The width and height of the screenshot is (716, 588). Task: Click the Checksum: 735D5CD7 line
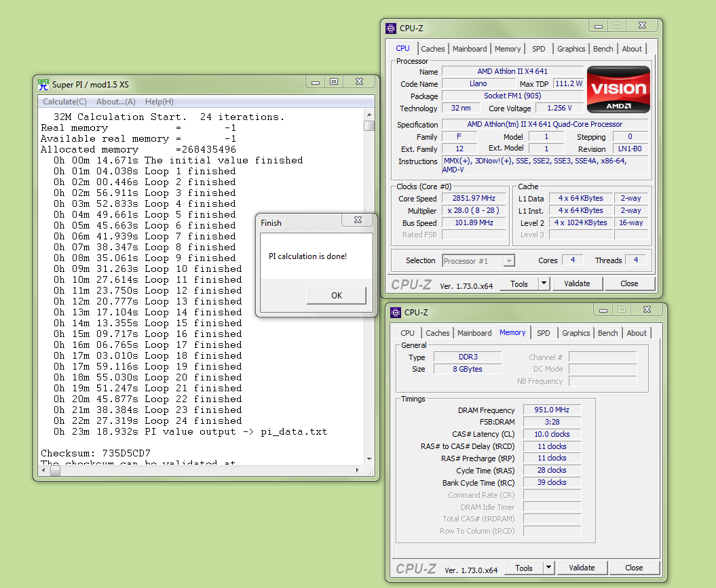point(96,454)
